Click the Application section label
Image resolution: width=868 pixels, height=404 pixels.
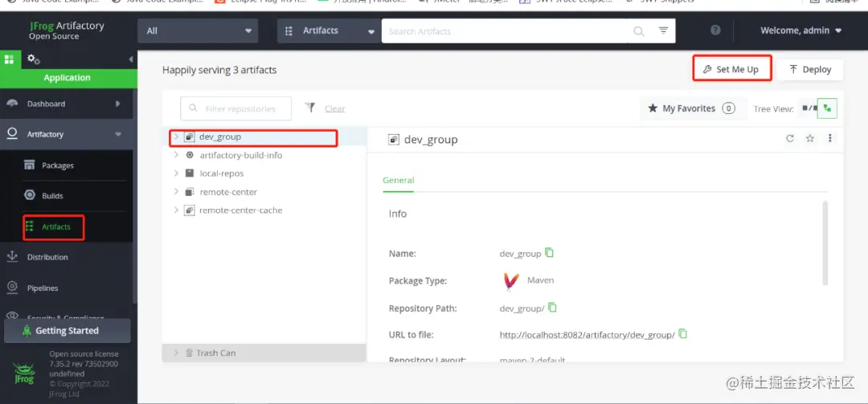[x=67, y=77]
